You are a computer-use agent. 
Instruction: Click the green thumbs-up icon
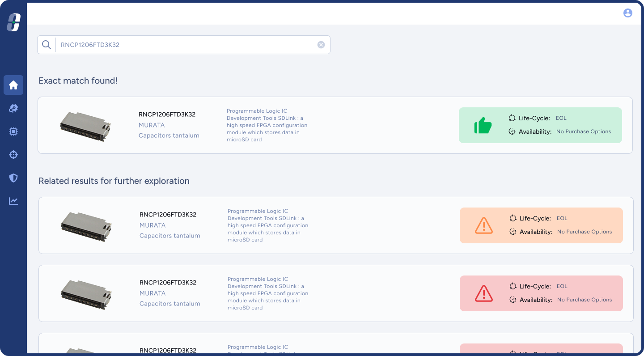(483, 125)
